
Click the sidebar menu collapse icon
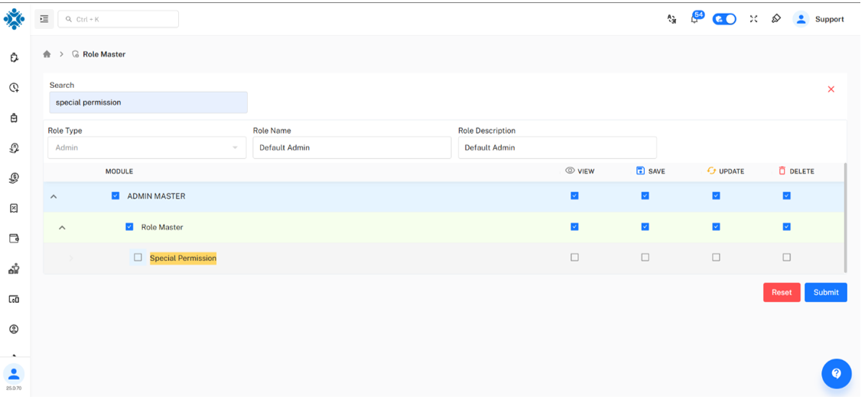(x=44, y=19)
